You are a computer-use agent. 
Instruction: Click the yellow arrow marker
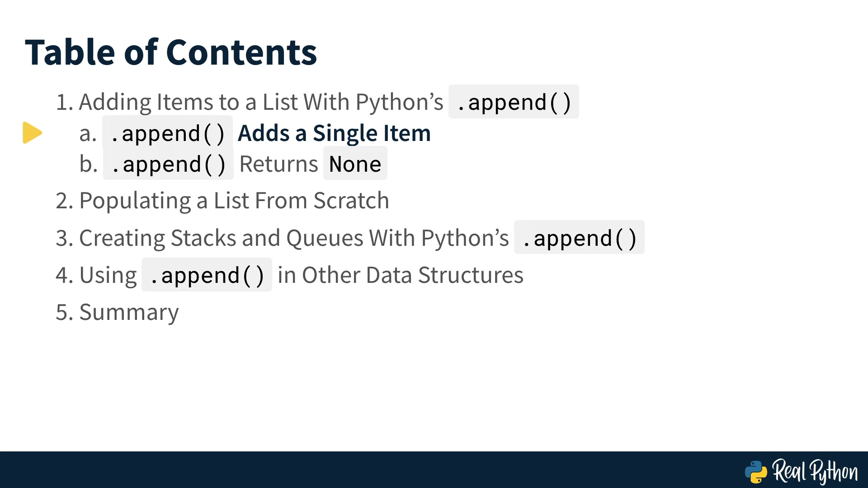[32, 133]
